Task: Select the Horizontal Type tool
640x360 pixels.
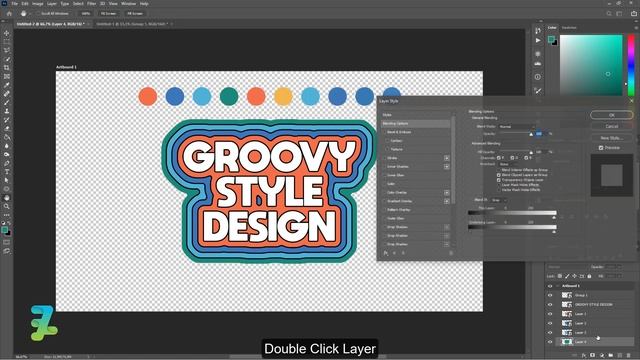Action: click(x=7, y=171)
